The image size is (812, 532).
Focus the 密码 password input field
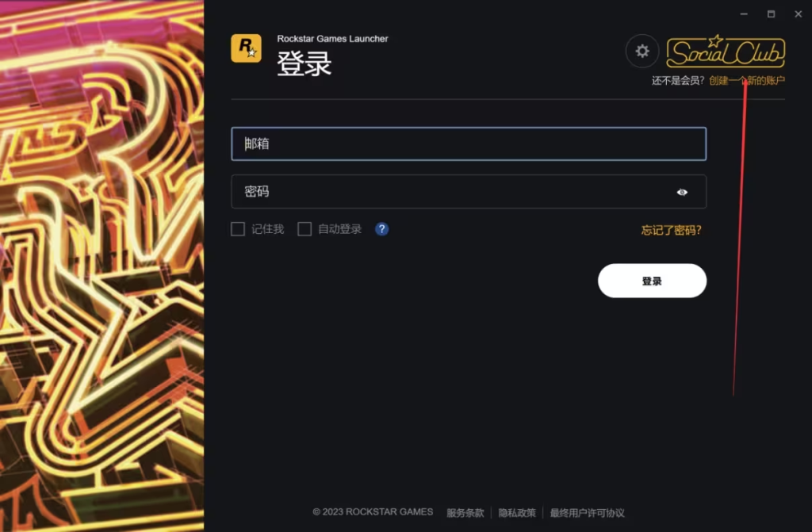pos(469,192)
